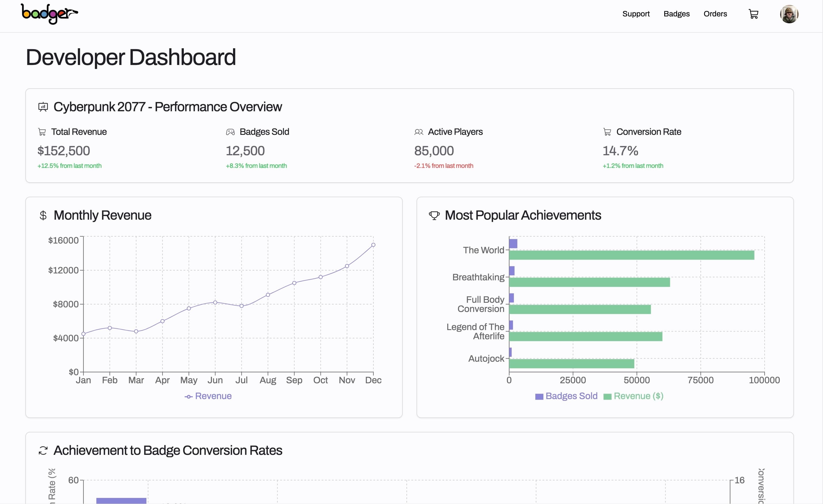Click the Badger logo
This screenshot has height=504, width=823.
tap(49, 14)
